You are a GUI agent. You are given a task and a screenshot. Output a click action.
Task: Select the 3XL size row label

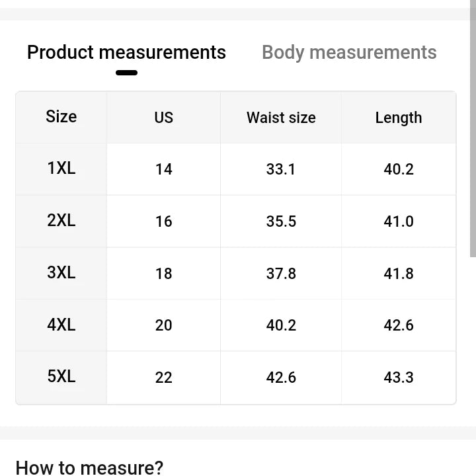point(61,272)
